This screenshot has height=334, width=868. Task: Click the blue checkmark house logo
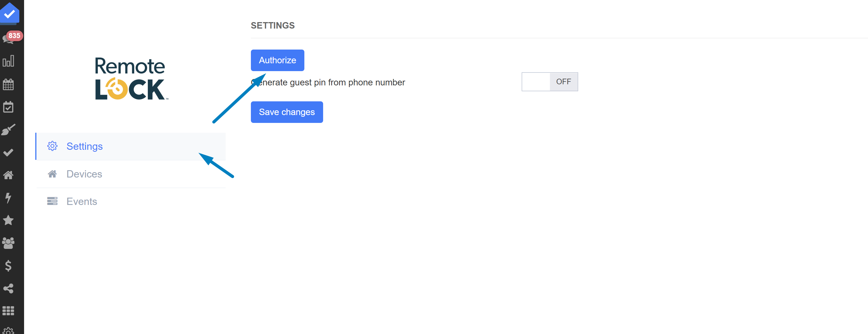pos(10,13)
